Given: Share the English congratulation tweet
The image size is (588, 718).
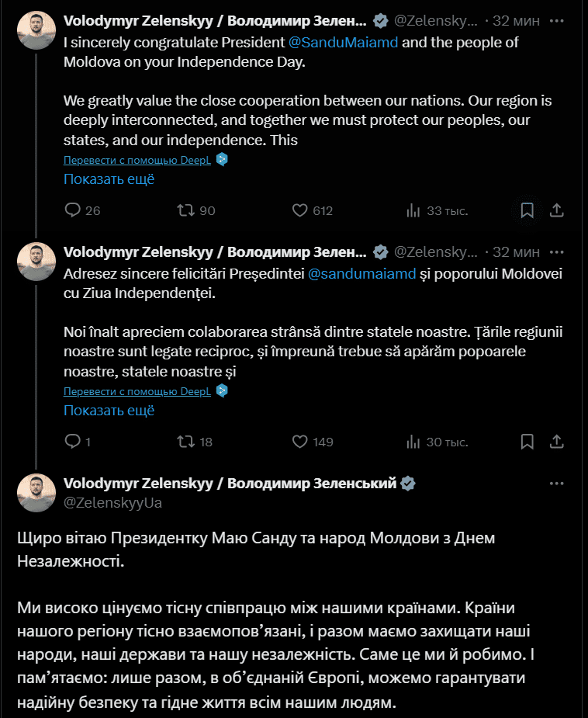Looking at the screenshot, I should pyautogui.click(x=556, y=210).
